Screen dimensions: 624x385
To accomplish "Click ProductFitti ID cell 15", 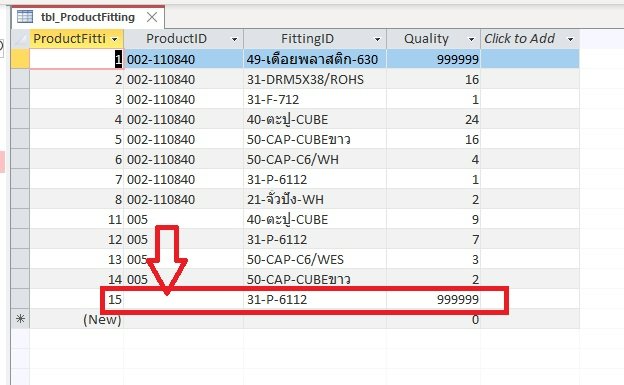I will pos(76,299).
